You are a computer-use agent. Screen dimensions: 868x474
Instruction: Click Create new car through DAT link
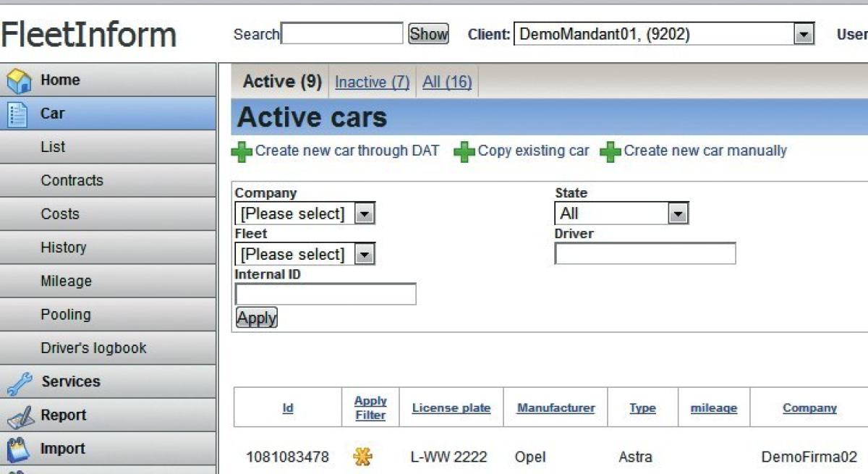347,151
